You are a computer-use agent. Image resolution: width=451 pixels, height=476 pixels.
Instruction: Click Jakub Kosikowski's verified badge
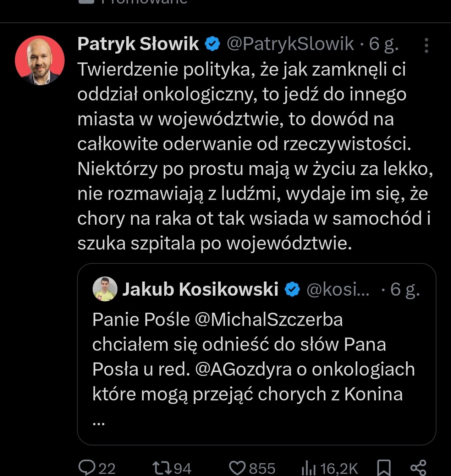(x=292, y=289)
